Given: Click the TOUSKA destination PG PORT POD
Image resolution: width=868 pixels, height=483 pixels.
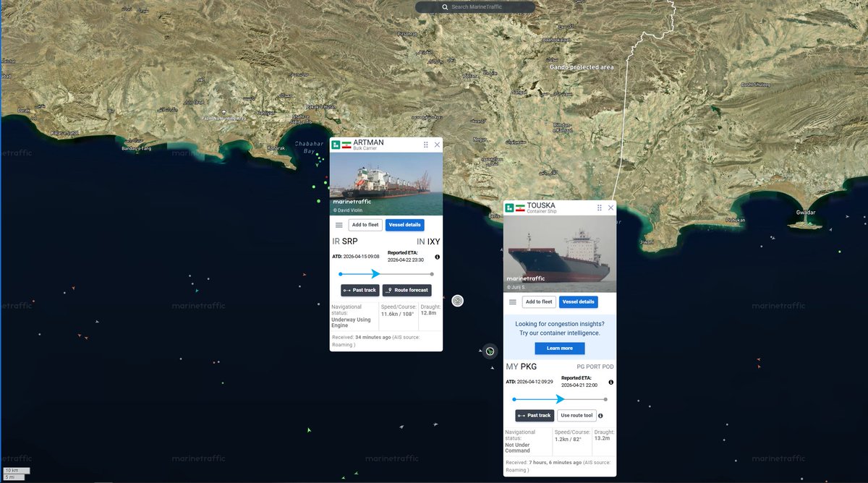Looking at the screenshot, I should 595,367.
